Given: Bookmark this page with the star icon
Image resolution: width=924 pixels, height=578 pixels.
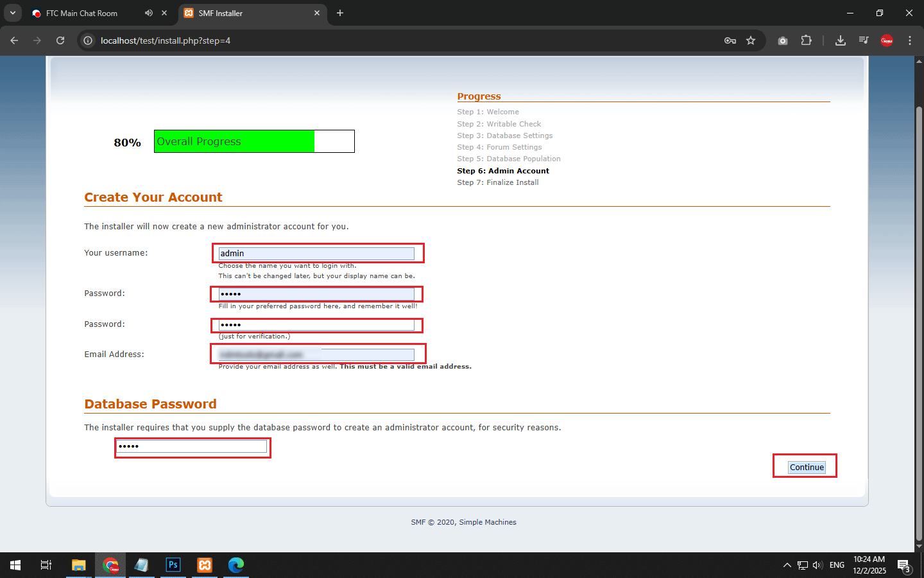Looking at the screenshot, I should tap(751, 40).
